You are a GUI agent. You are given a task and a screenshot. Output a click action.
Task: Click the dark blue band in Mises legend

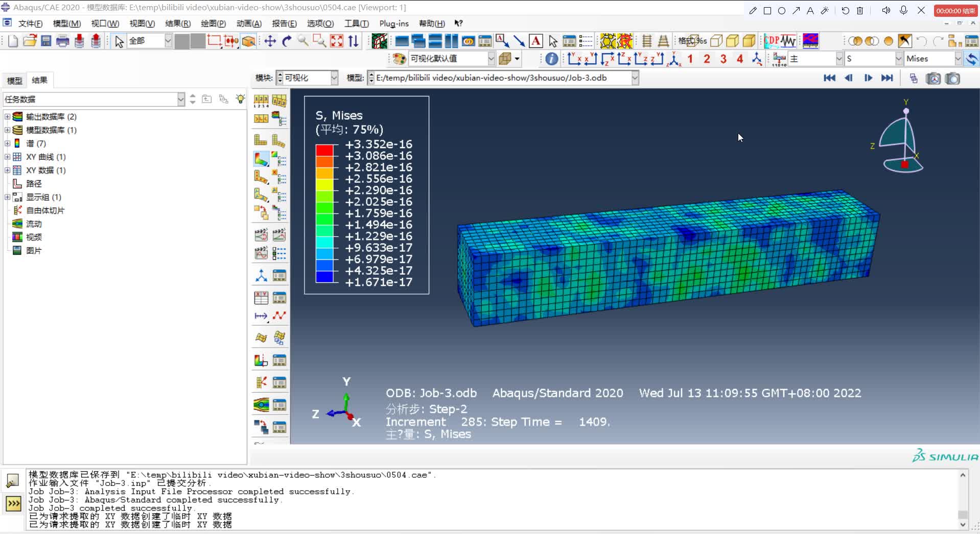(324, 276)
